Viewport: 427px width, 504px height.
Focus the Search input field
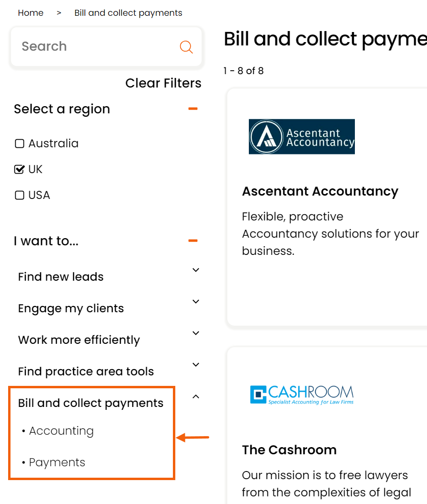[x=96, y=46]
